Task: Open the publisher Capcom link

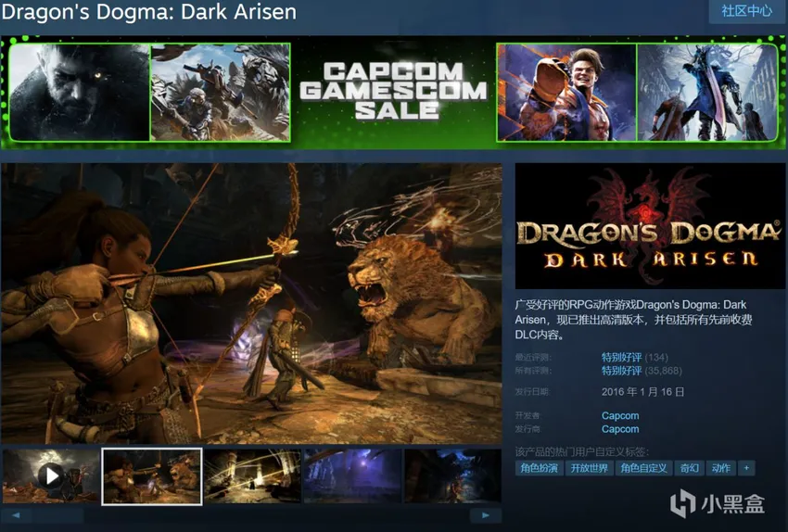Action: pyautogui.click(x=620, y=429)
